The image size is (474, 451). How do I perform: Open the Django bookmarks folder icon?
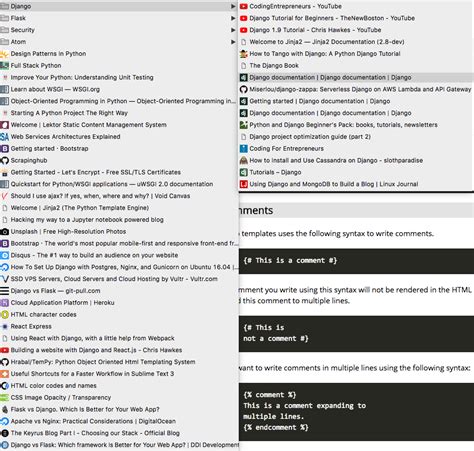coord(4,6)
